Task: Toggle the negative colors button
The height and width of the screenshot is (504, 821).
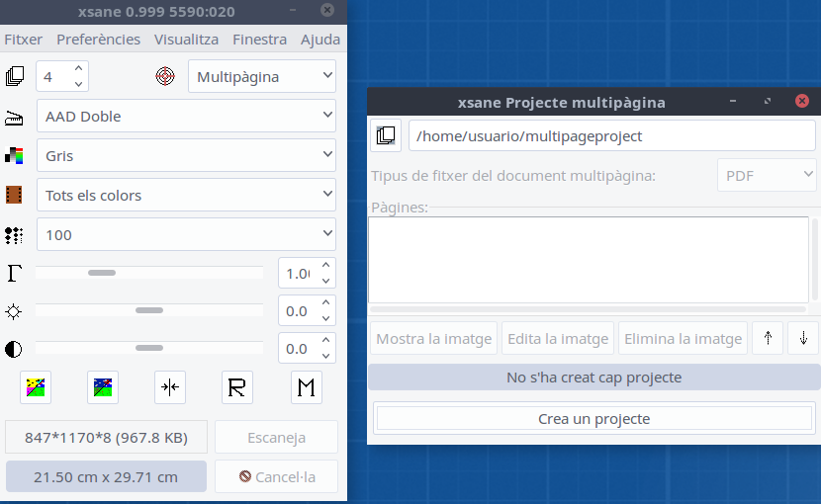Action: [x=103, y=387]
